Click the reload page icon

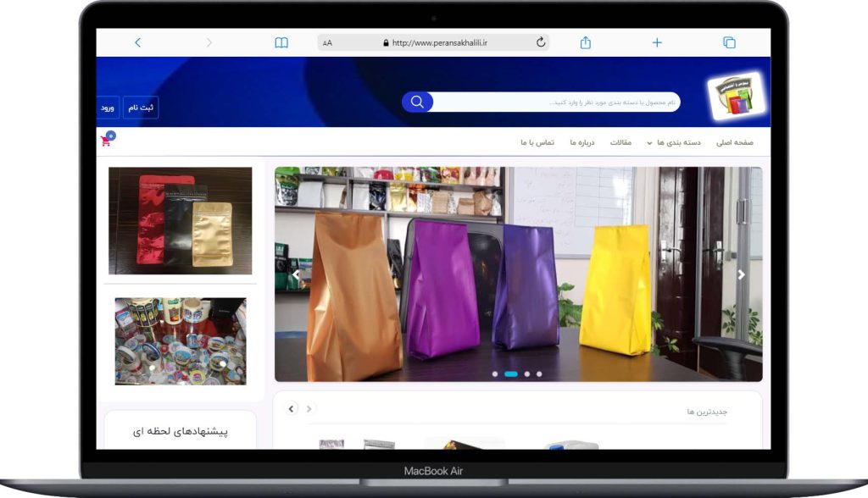541,42
